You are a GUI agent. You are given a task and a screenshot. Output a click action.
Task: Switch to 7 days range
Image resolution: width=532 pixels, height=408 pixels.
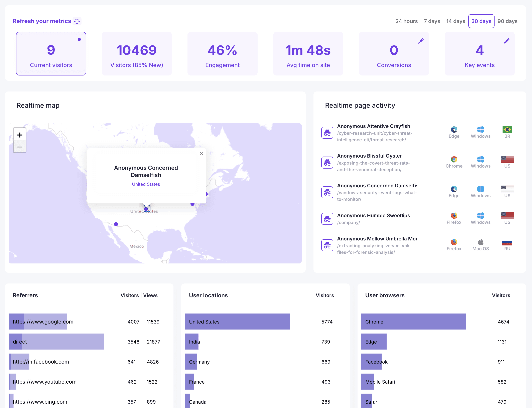432,21
